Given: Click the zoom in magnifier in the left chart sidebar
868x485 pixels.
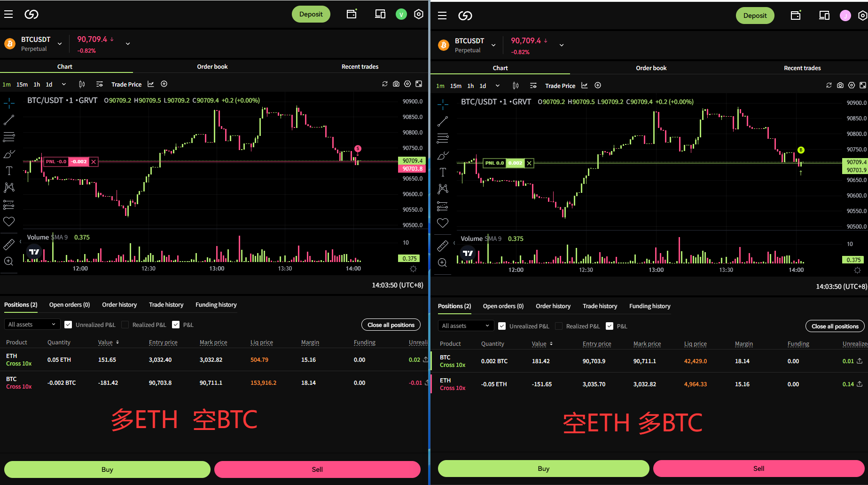Looking at the screenshot, I should (x=9, y=262).
